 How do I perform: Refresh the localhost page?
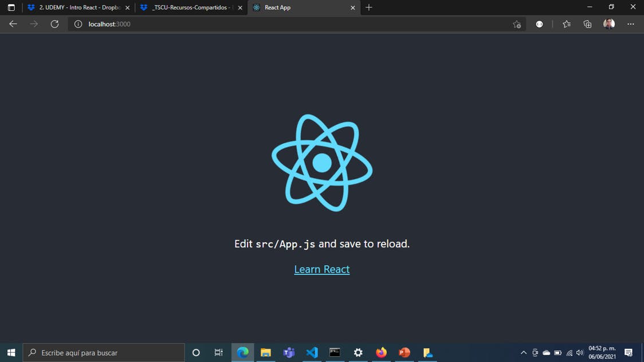pyautogui.click(x=54, y=24)
